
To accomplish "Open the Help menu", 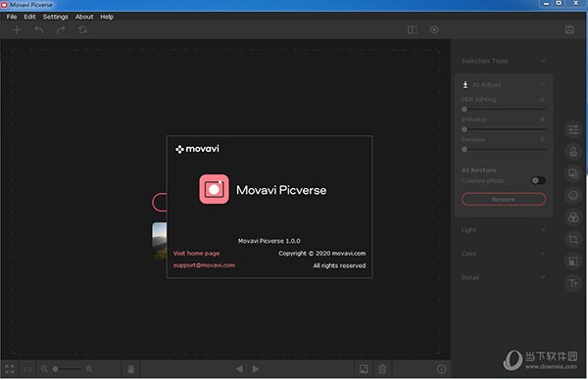I will tap(107, 17).
